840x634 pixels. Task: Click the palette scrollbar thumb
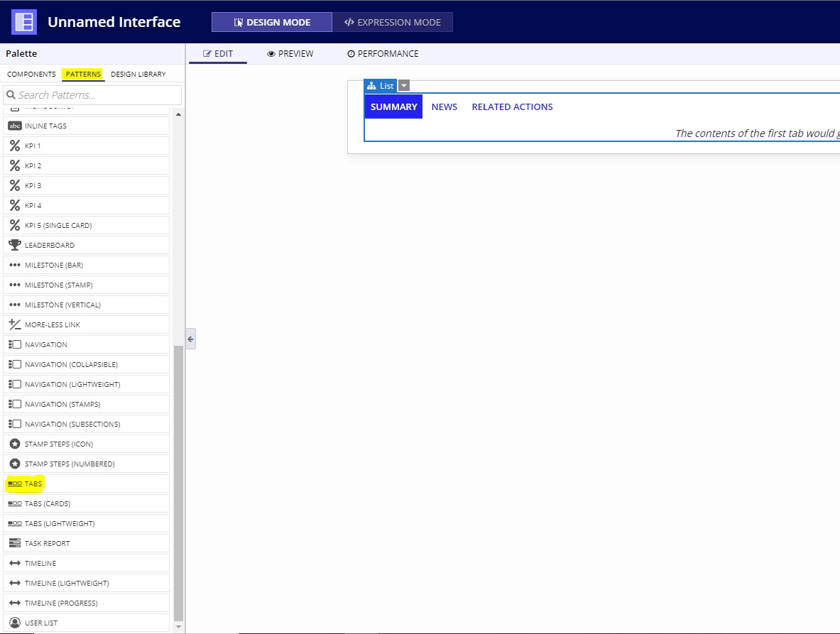click(x=178, y=483)
